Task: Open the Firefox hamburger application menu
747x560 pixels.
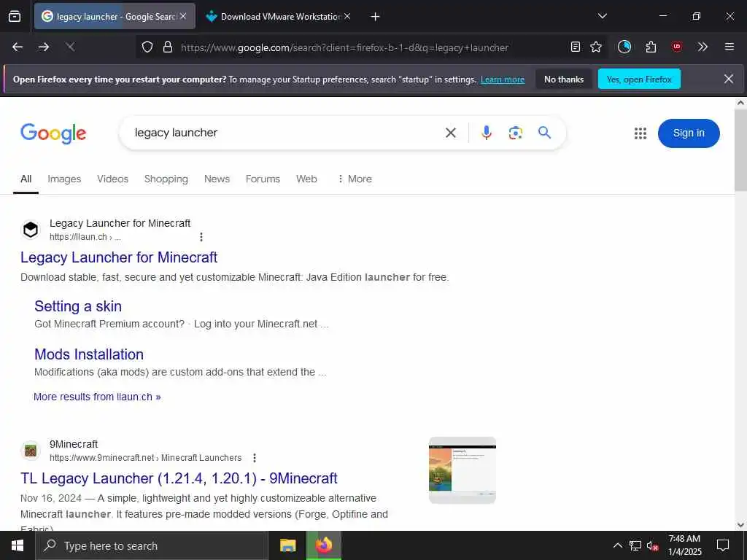Action: [x=729, y=47]
